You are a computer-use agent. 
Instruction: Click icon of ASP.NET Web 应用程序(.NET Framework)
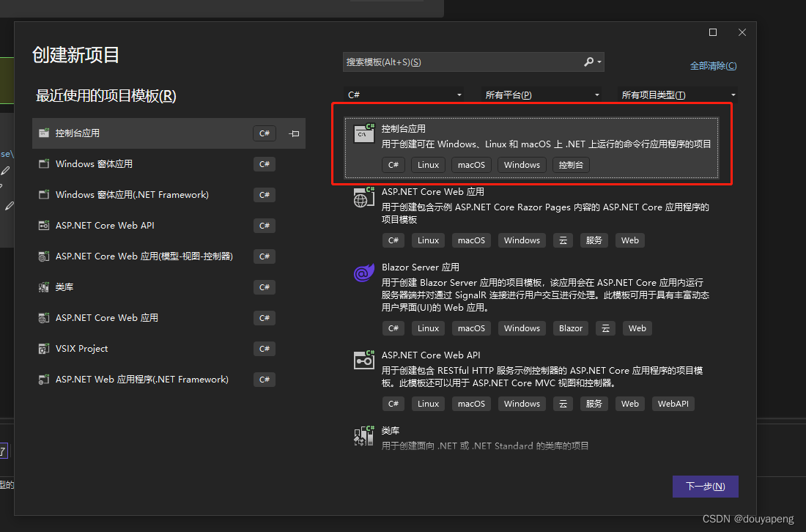click(x=44, y=380)
